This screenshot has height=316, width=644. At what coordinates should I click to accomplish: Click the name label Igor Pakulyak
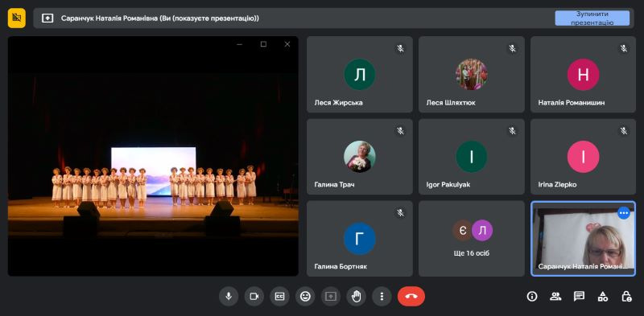tap(448, 185)
